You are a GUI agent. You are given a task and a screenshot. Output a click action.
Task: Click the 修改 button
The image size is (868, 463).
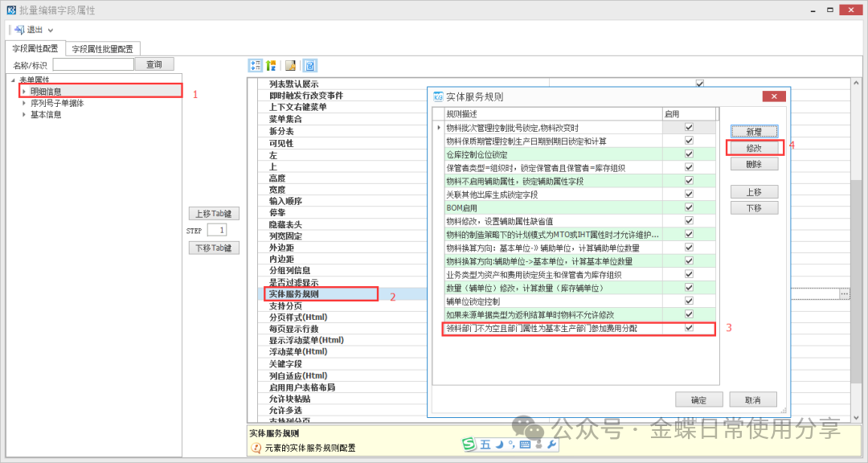(x=754, y=148)
